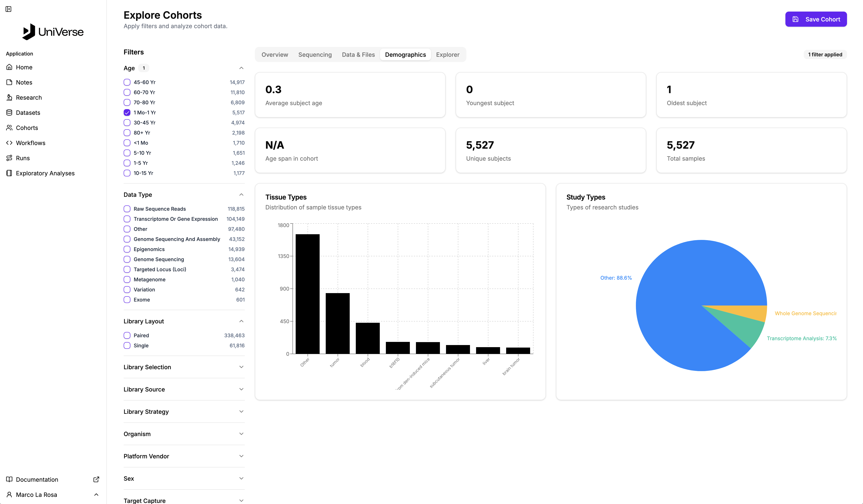
Task: Open the Explorer tab
Action: coord(447,55)
